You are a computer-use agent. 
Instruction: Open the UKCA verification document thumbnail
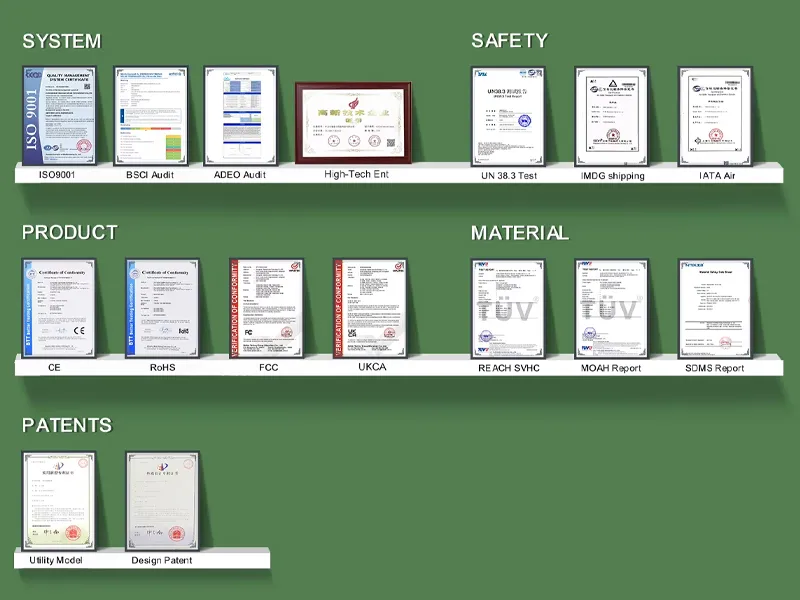pyautogui.click(x=370, y=308)
